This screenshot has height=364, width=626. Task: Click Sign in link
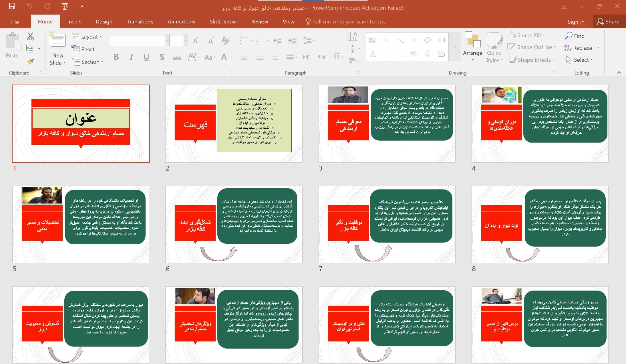pyautogui.click(x=576, y=22)
